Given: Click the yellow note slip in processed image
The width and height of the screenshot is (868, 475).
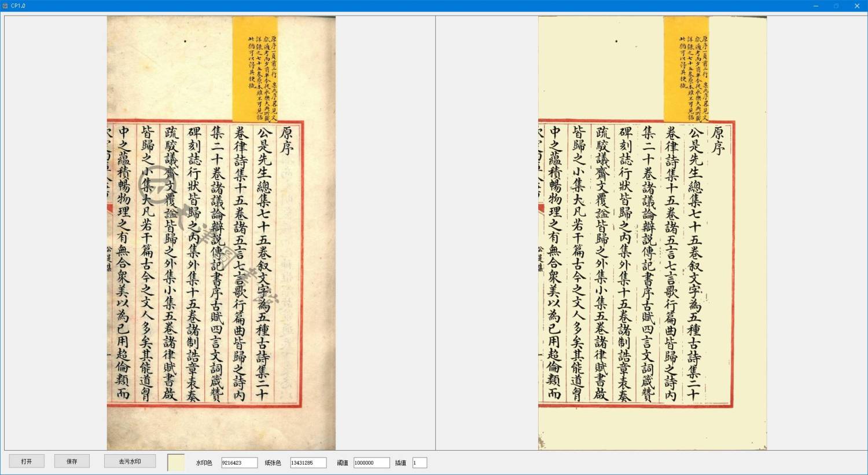Looking at the screenshot, I should [686, 70].
